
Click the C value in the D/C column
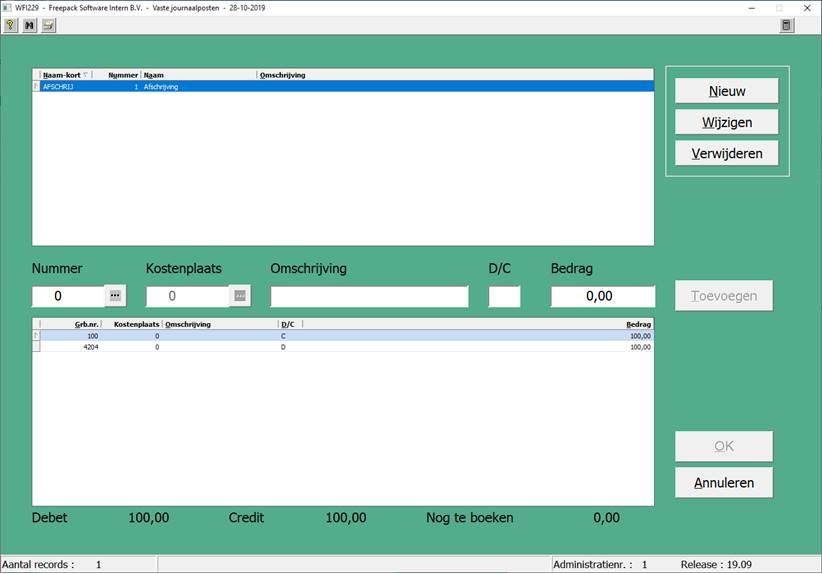coord(283,336)
